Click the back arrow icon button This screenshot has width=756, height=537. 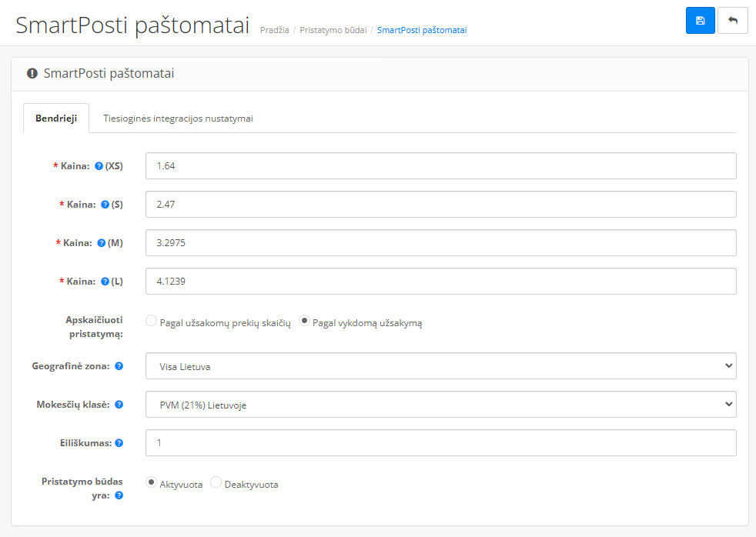click(x=732, y=21)
